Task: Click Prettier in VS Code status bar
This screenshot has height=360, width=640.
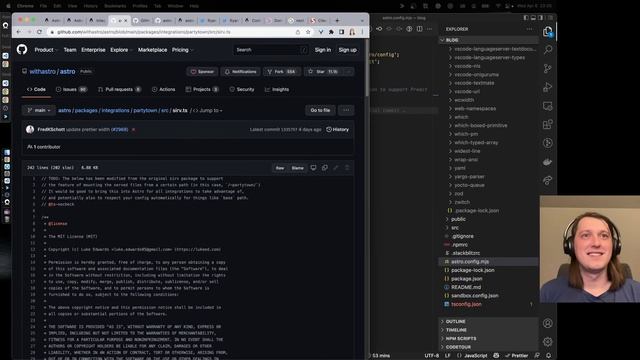Action: (517, 356)
